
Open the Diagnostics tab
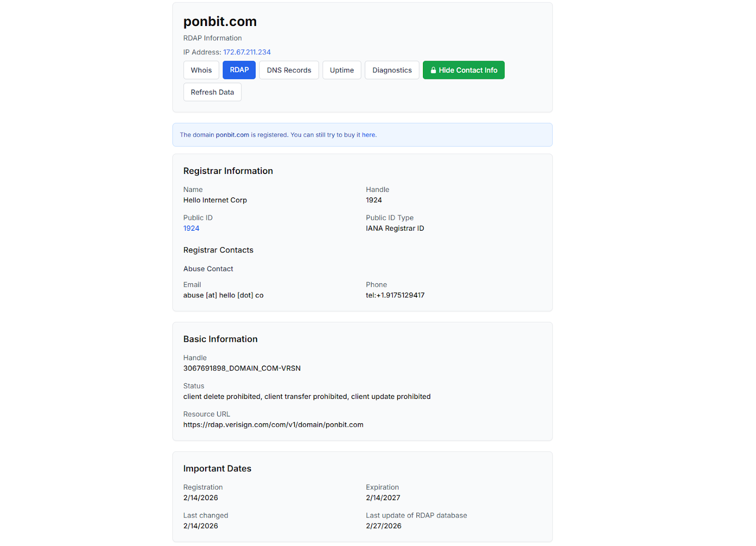click(x=392, y=70)
